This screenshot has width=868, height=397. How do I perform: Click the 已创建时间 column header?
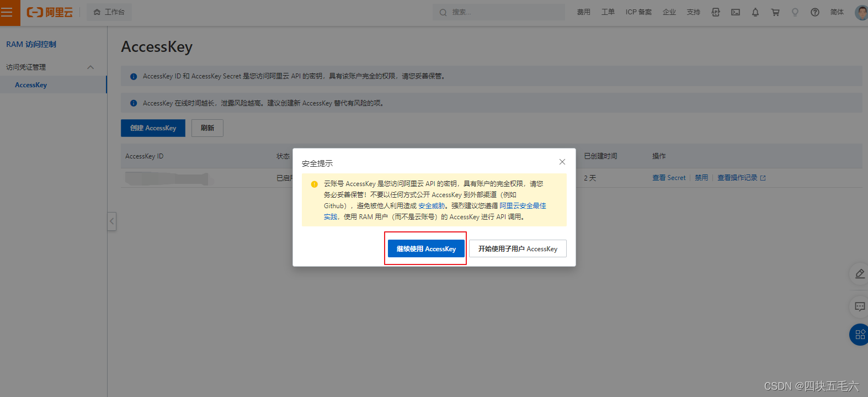tap(600, 156)
